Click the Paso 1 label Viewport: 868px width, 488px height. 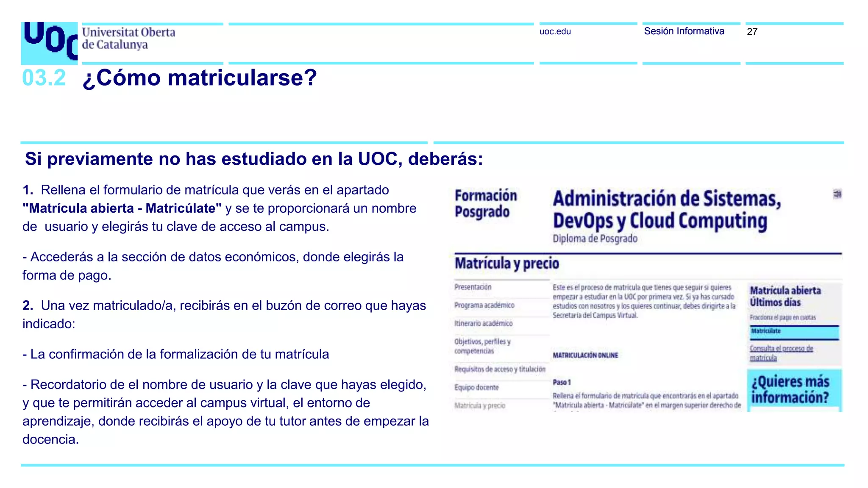562,382
